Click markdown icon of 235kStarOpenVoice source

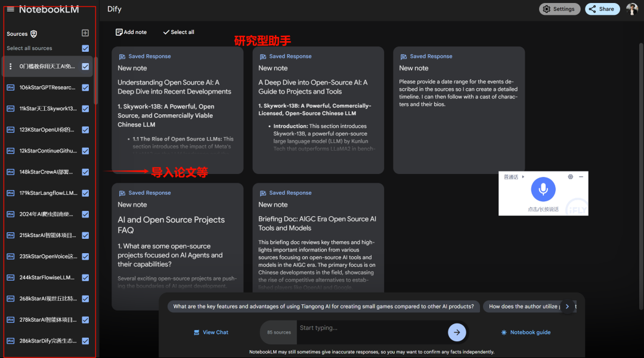pyautogui.click(x=11, y=256)
